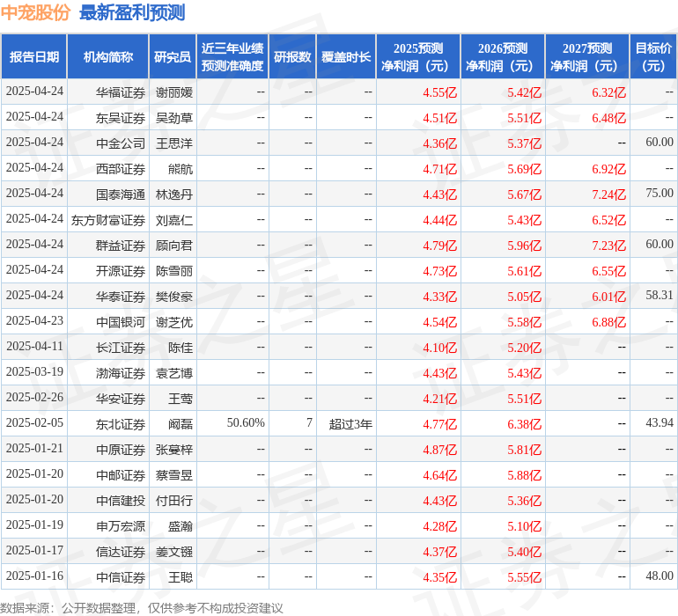Click researcher name 王思洋
The width and height of the screenshot is (678, 616).
click(173, 143)
